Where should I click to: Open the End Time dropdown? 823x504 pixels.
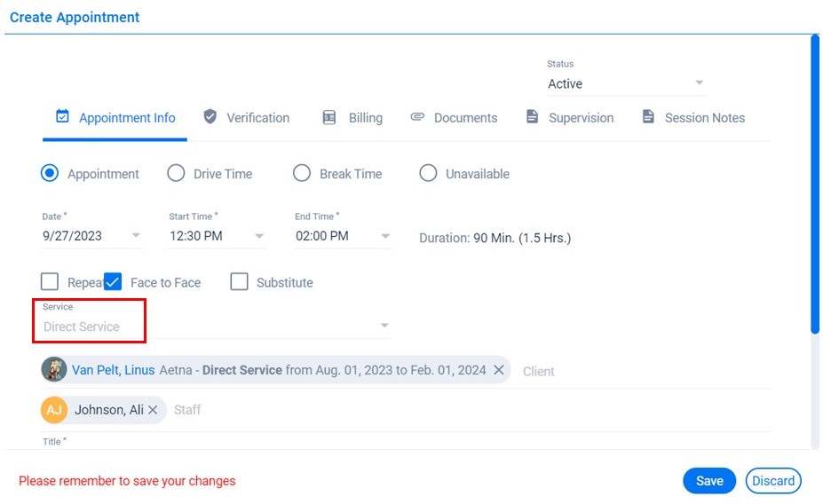385,236
